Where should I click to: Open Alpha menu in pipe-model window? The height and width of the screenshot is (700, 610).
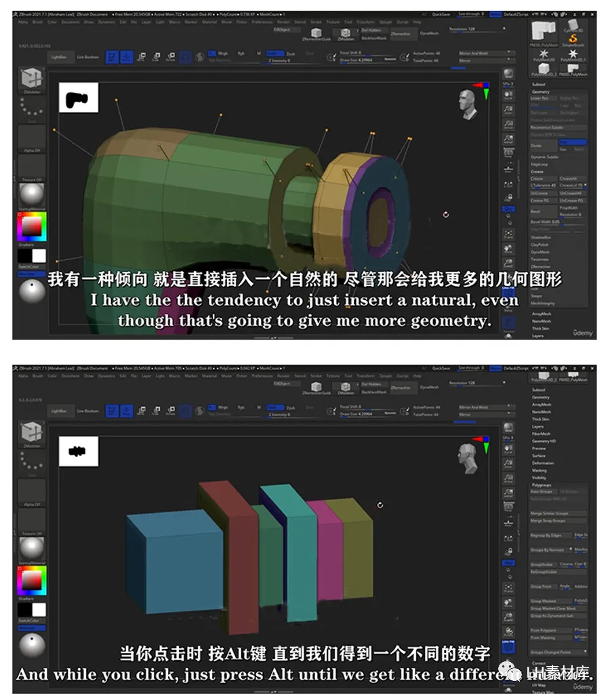23,22
